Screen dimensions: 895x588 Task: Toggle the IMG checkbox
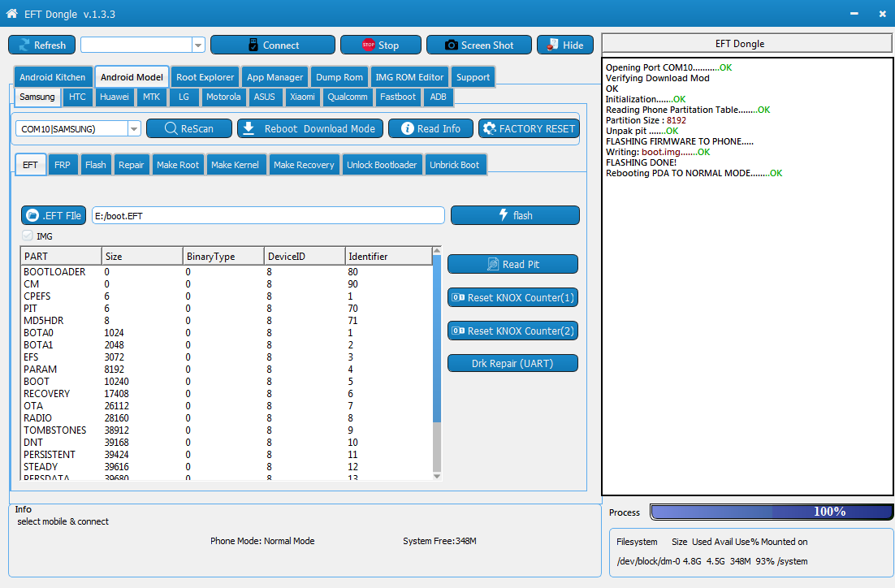pyautogui.click(x=28, y=236)
